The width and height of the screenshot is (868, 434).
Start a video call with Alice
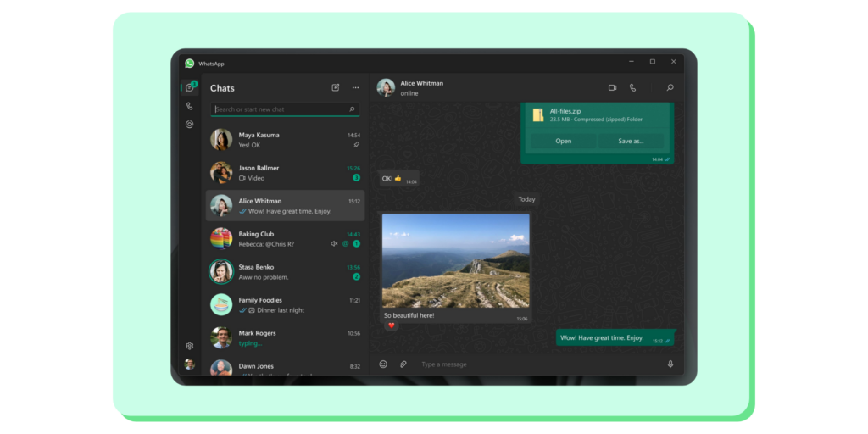pyautogui.click(x=612, y=88)
